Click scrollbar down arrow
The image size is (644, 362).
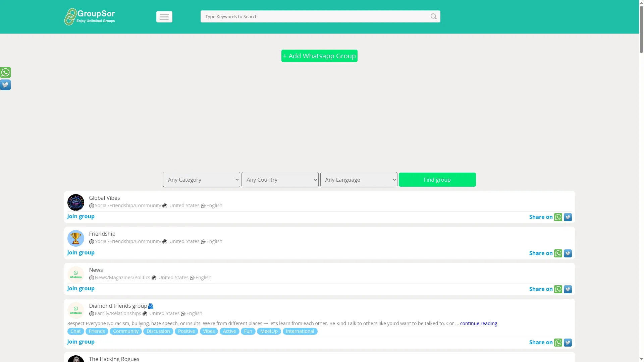click(x=641, y=359)
